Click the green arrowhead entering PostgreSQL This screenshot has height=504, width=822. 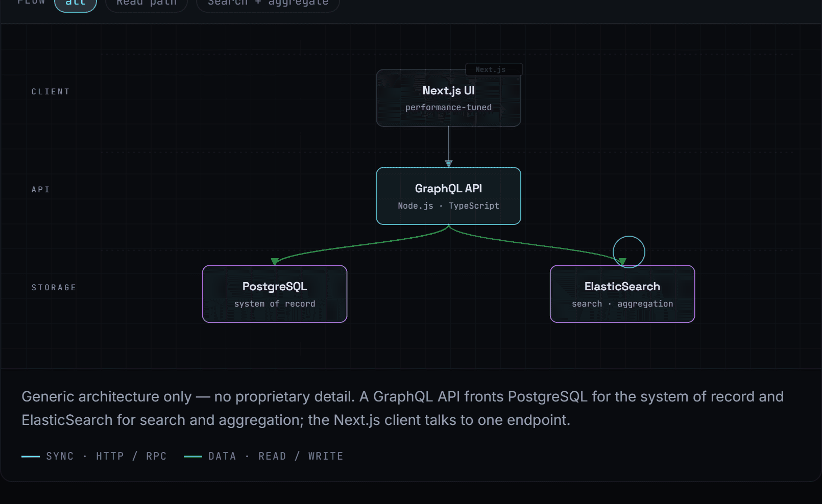click(275, 262)
